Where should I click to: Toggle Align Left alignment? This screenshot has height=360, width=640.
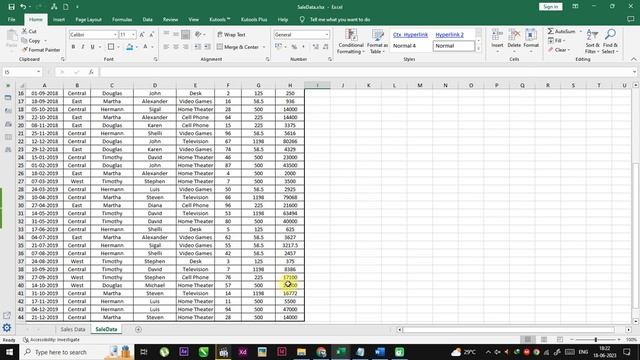166,47
